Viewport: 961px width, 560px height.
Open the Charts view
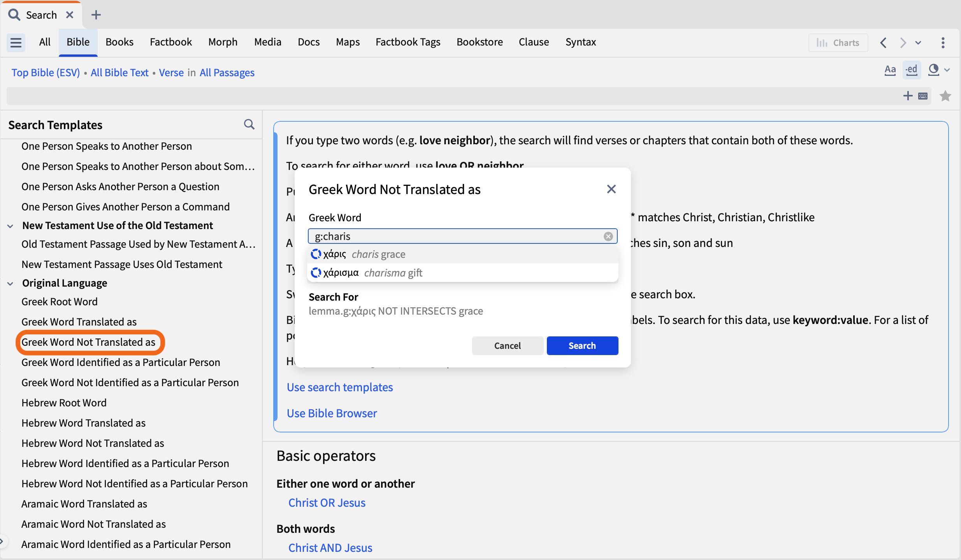pos(838,42)
